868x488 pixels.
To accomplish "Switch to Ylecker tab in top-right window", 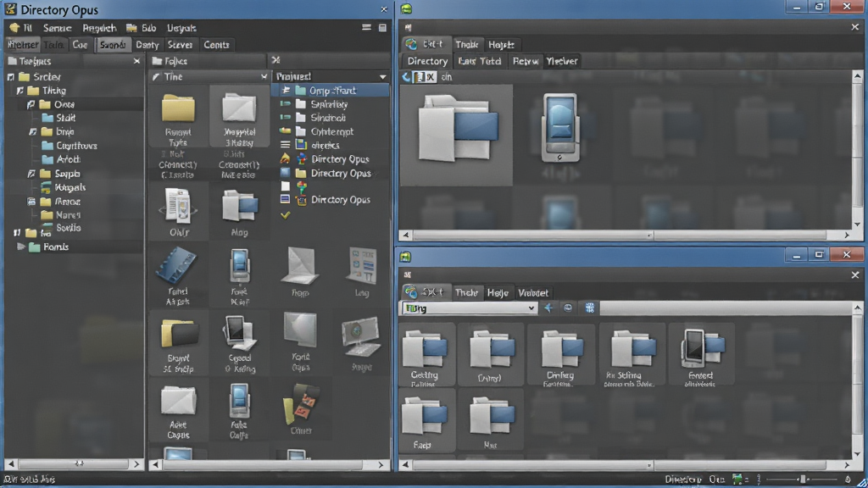I will [562, 61].
